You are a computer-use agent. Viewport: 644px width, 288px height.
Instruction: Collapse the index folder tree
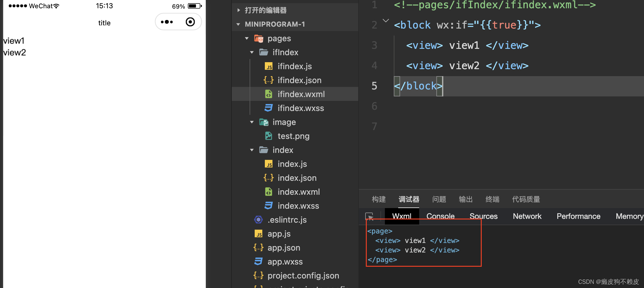252,150
